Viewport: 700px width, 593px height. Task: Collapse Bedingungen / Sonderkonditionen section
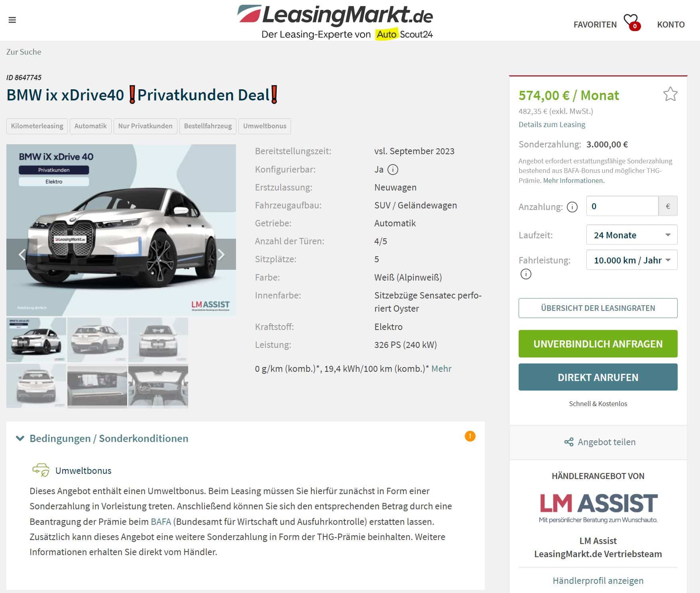point(20,438)
